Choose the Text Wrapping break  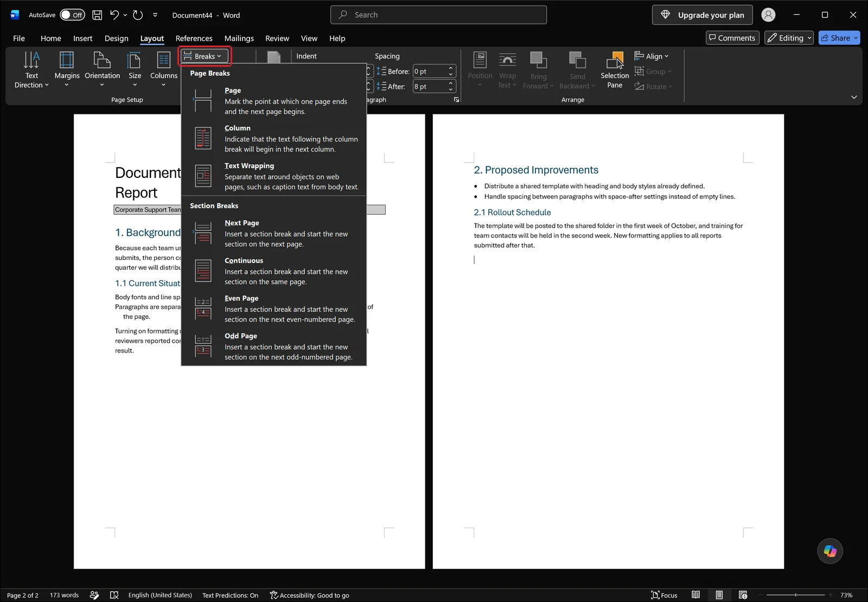click(274, 176)
